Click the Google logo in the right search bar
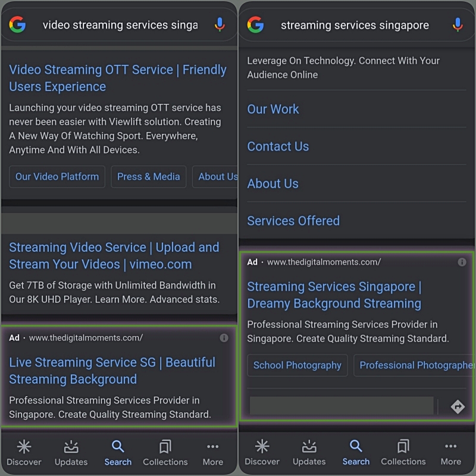This screenshot has width=476, height=476. 255,25
